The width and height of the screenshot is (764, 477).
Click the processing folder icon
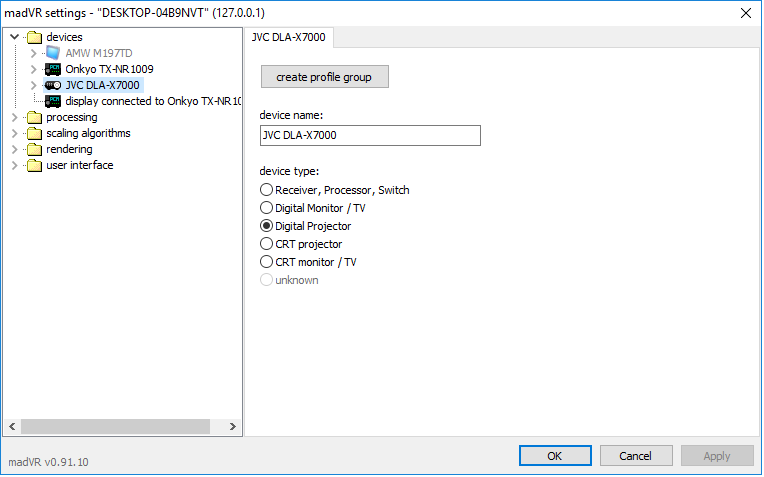pos(34,117)
